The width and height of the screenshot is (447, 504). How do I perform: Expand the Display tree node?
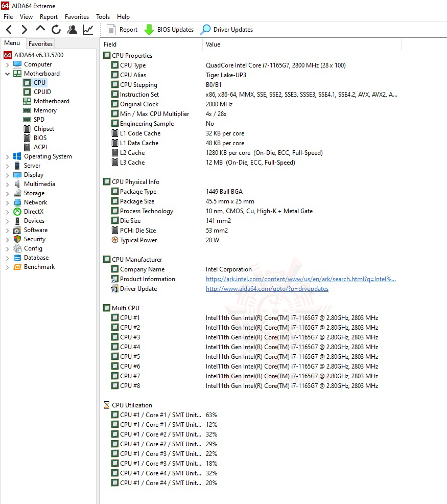(7, 175)
